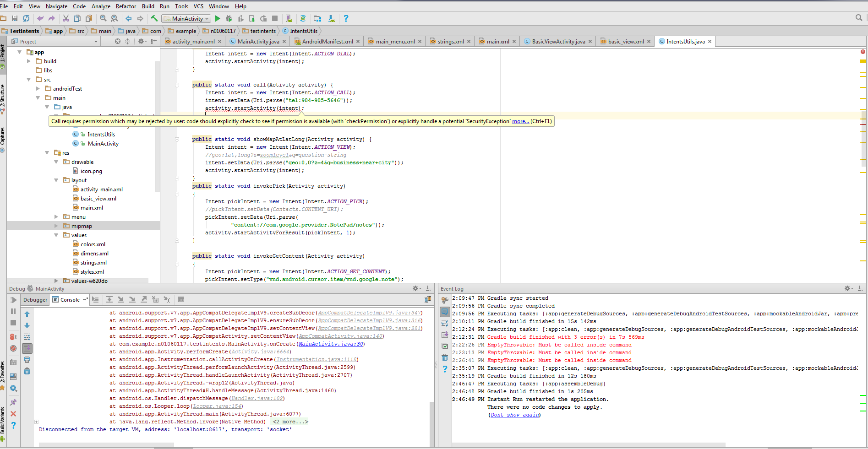Screen dimensions: 868x449
Task: Open the Refactor menu
Action: pyautogui.click(x=126, y=6)
